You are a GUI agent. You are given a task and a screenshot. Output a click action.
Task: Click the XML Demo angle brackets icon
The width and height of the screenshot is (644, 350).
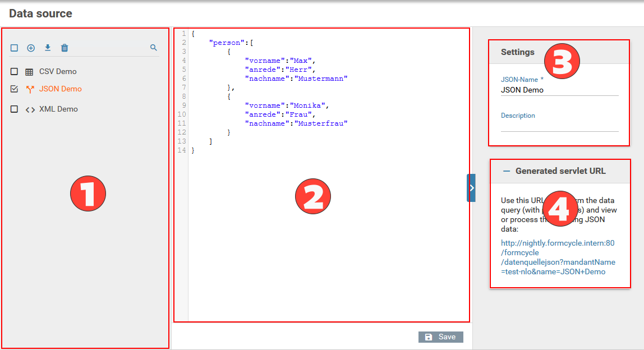click(x=30, y=109)
